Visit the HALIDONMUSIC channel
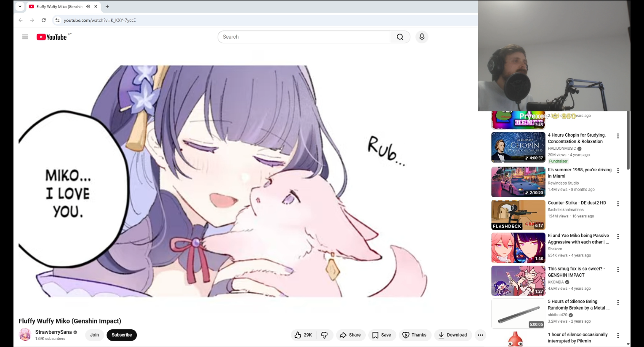 coord(562,148)
